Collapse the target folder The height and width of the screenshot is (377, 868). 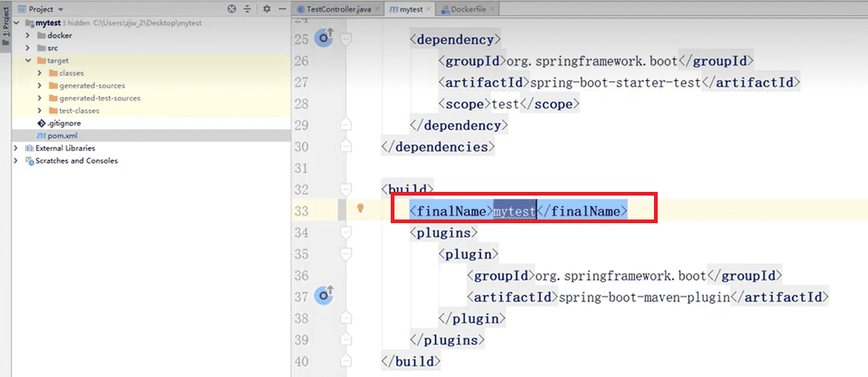28,60
